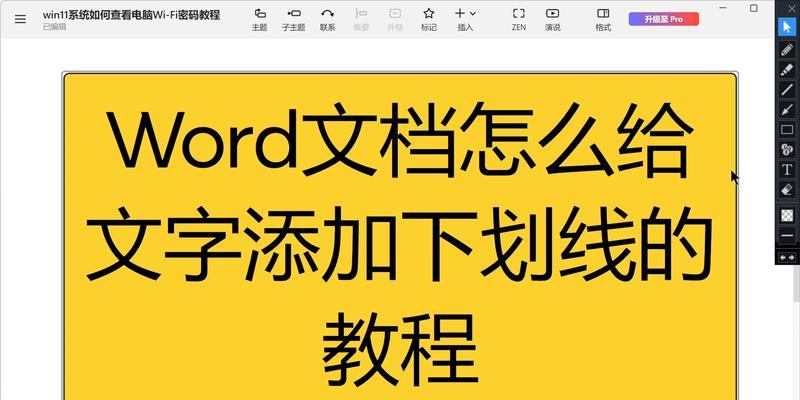800x400 pixels.
Task: Click the vertical scrollbar on the right edge
Action: point(796,281)
